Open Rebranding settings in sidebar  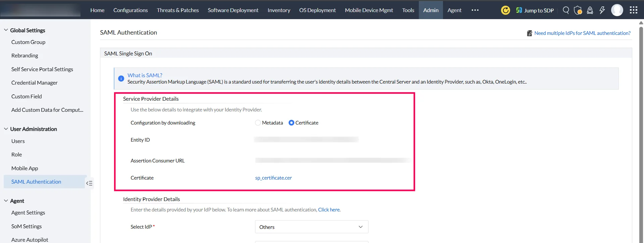[24, 55]
